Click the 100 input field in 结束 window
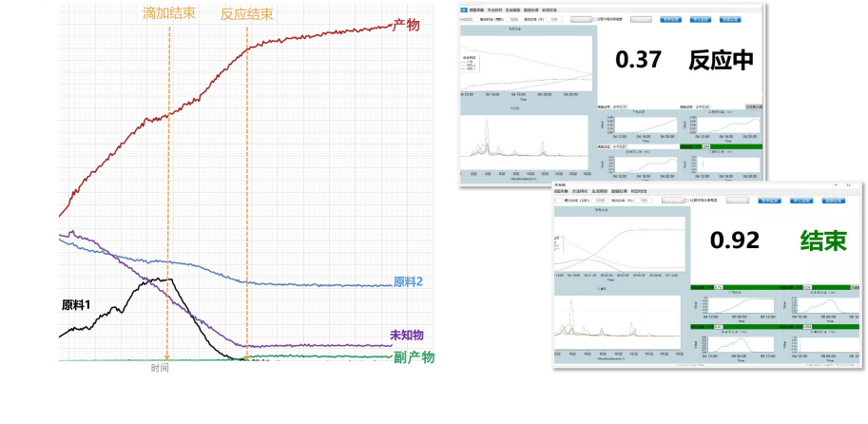Screen dimensions: 868x424 pos(644,201)
